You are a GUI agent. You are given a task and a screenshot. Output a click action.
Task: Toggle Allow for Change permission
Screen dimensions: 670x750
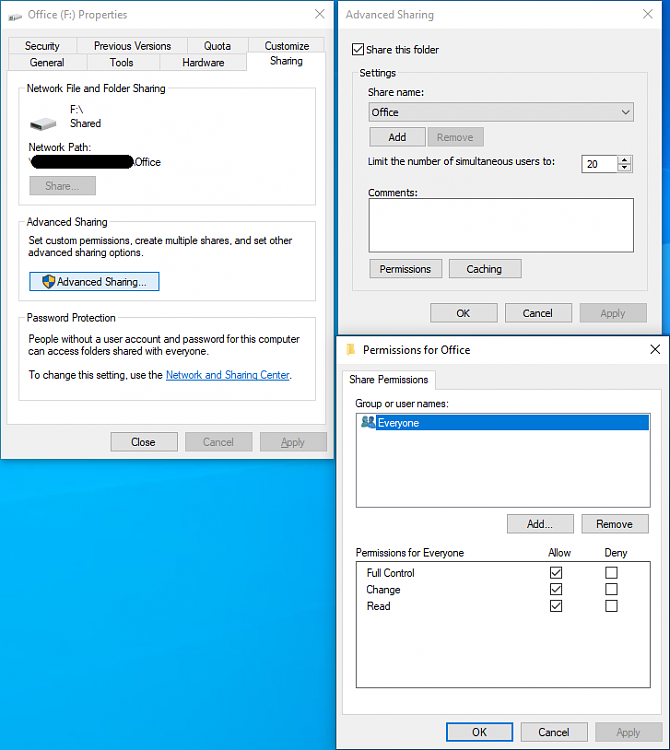[556, 589]
